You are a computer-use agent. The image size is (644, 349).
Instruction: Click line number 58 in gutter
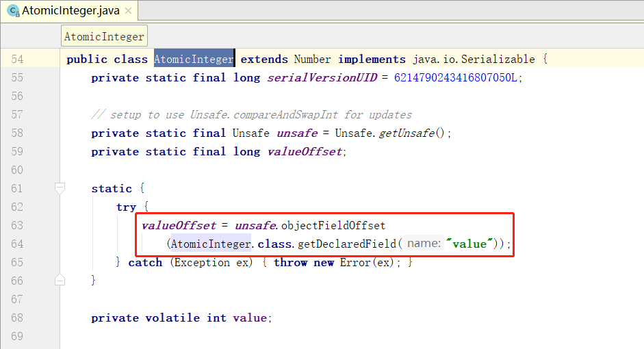click(x=17, y=133)
